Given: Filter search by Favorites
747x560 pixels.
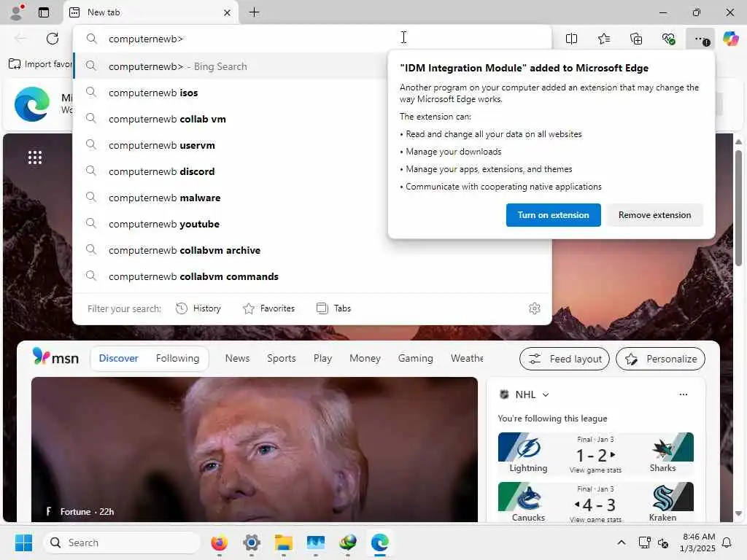Looking at the screenshot, I should 268,308.
